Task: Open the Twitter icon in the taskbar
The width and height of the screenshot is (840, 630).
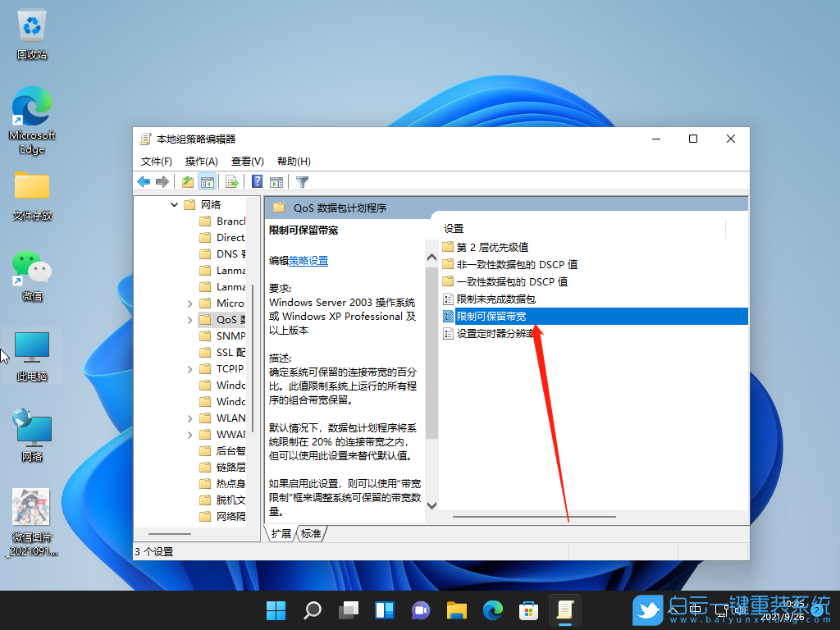Action: click(x=648, y=610)
